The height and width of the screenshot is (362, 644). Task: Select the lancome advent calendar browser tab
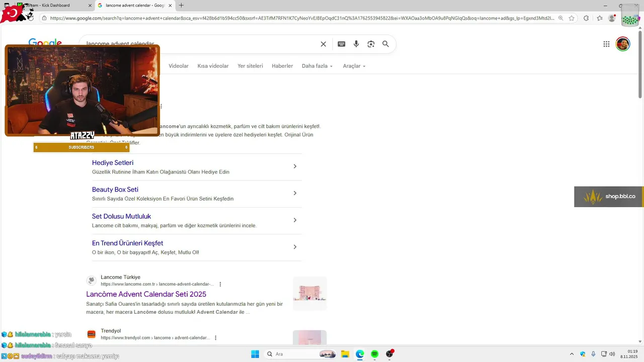[x=135, y=6]
